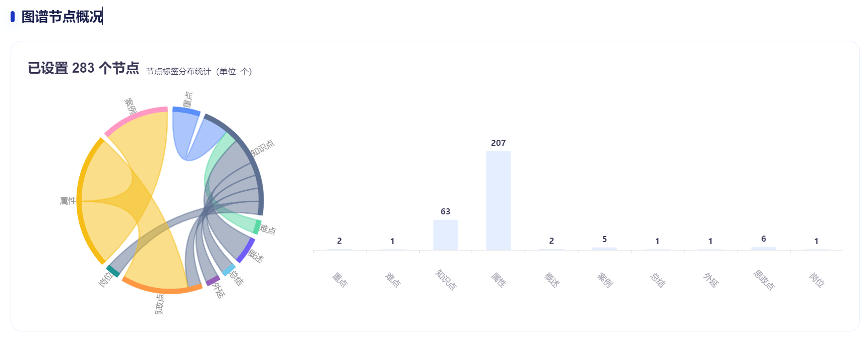
Task: Click the yellow 属性 outer arc
Action: point(81,202)
